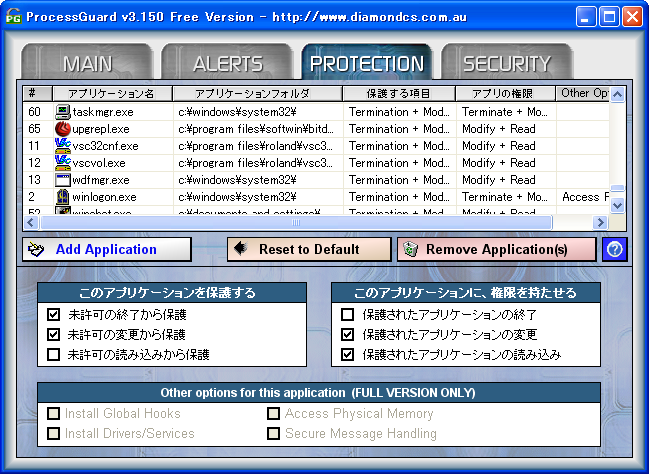Click the upgrepl.exe red swirl icon
The height and width of the screenshot is (474, 649).
62,129
